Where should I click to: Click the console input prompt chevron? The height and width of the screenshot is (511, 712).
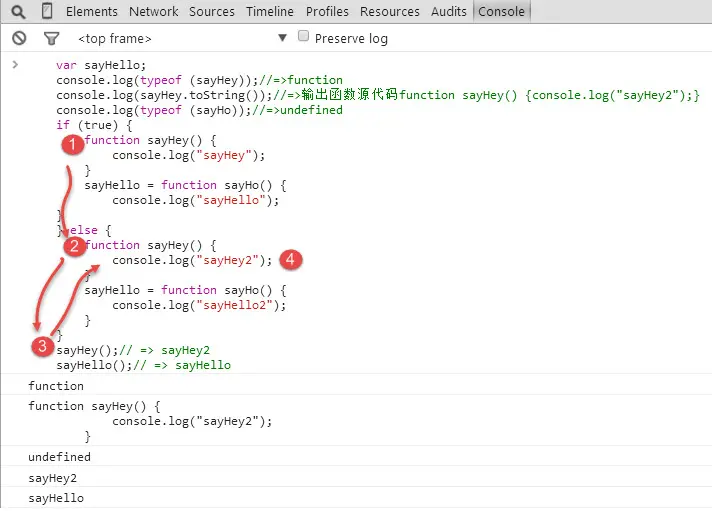(x=15, y=64)
